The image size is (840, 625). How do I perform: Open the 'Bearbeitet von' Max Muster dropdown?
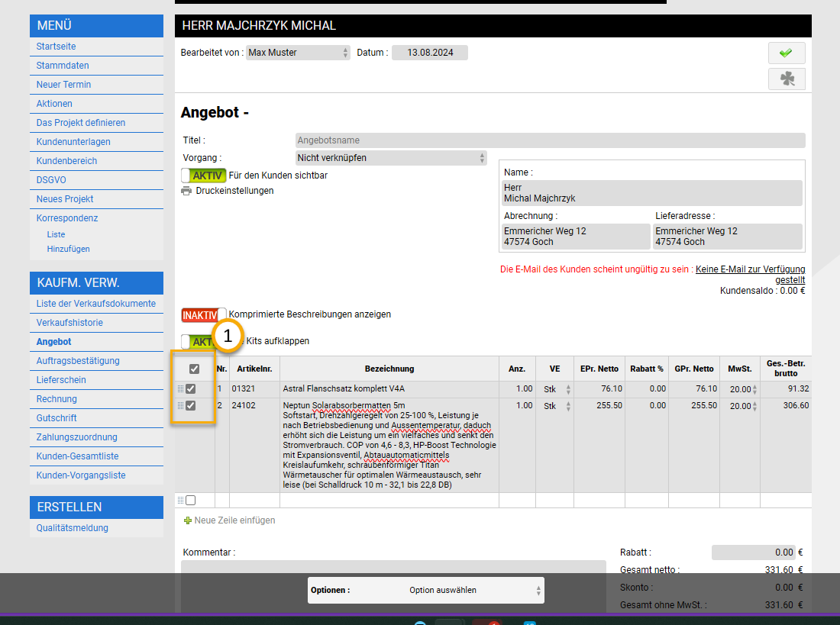pyautogui.click(x=298, y=53)
